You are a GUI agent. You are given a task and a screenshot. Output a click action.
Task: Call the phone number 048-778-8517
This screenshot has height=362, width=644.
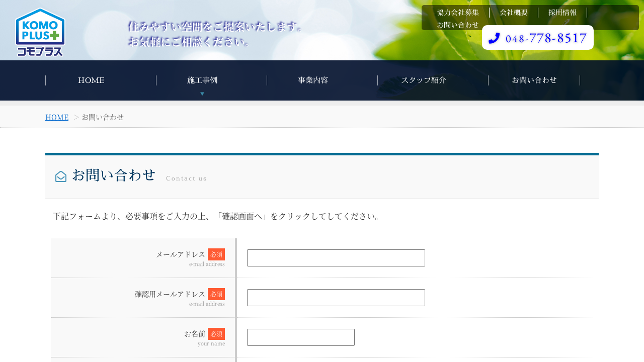click(x=546, y=38)
